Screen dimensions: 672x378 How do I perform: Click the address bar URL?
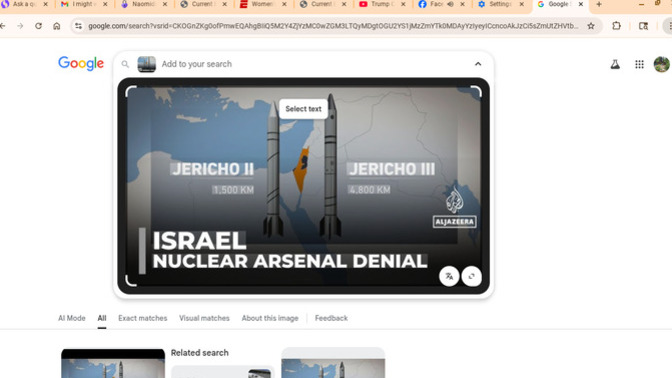click(333, 26)
